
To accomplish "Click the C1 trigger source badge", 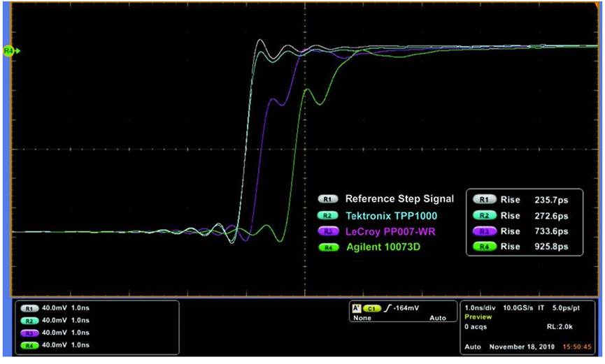I will point(371,308).
